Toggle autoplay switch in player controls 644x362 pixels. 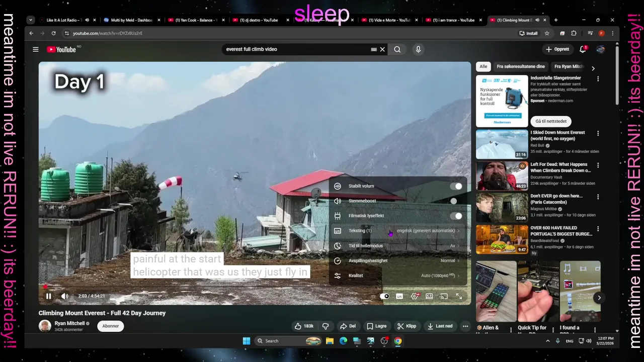click(384, 296)
